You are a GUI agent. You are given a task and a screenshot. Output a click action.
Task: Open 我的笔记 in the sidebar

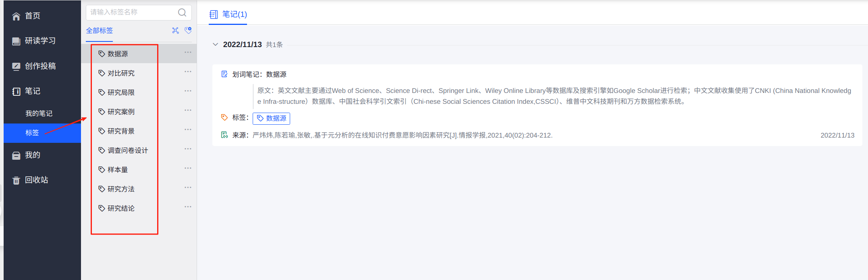[39, 113]
